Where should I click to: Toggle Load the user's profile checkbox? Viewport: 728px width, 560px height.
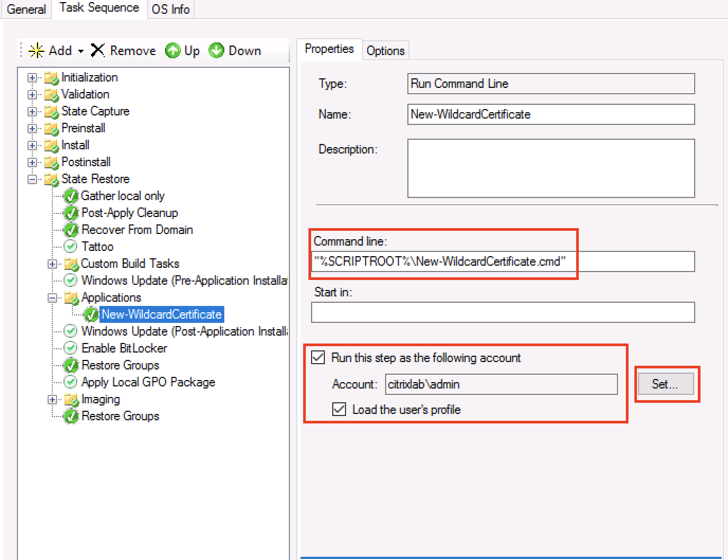(x=339, y=410)
